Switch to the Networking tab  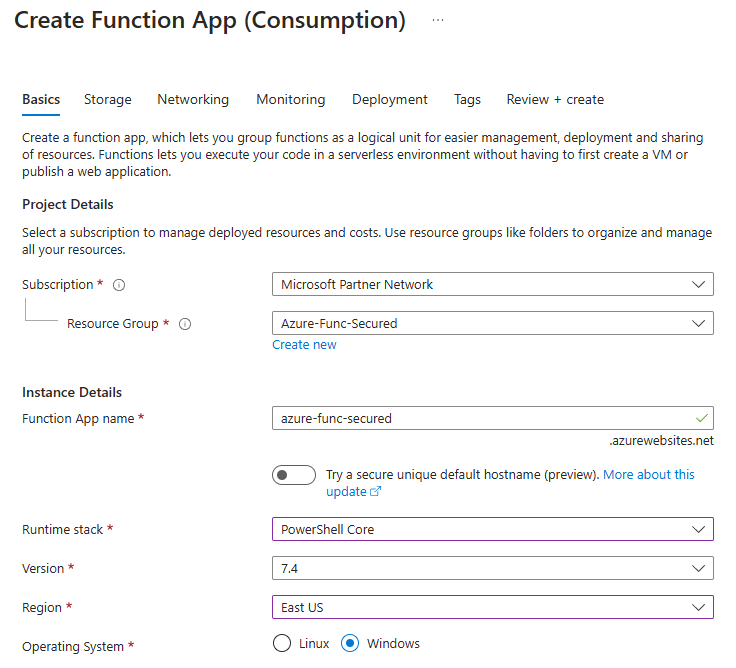(x=193, y=100)
